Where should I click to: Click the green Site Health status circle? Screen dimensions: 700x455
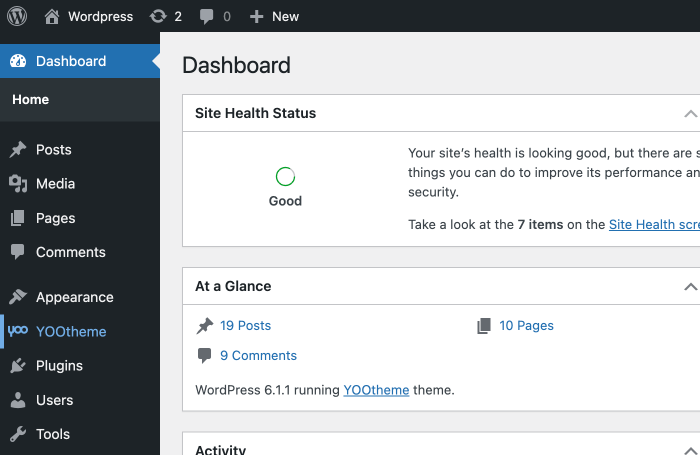285,176
